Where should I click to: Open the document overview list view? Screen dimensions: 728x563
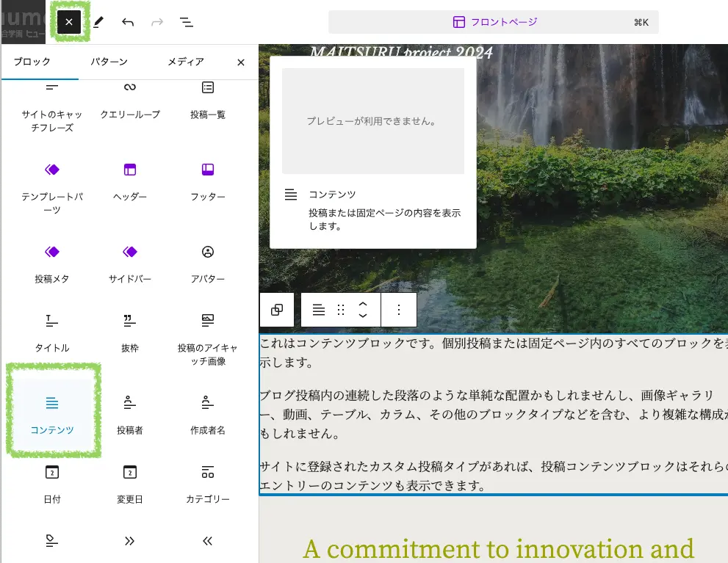click(187, 22)
